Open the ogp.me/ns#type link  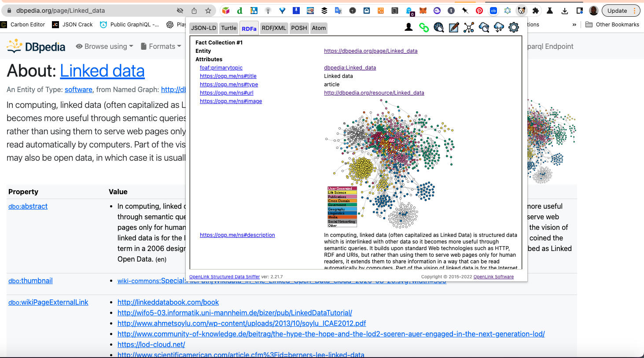coord(229,85)
